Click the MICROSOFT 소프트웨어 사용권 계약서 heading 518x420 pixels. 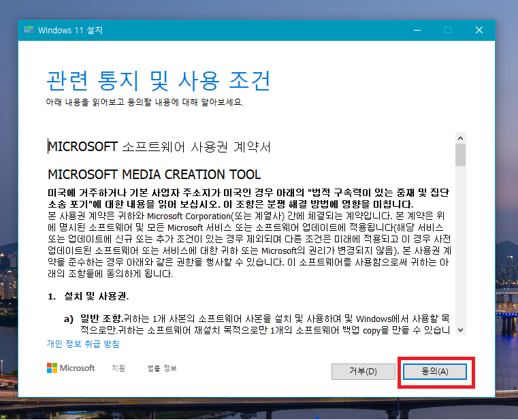[159, 147]
